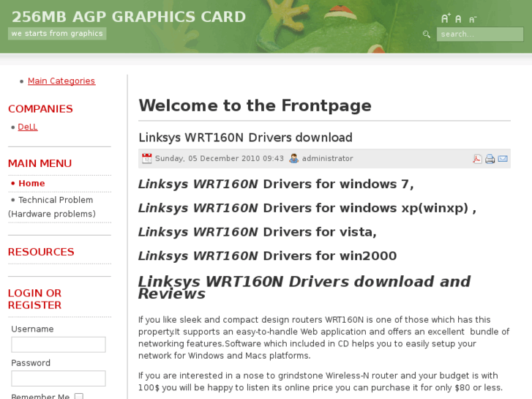Click 'Drivers for vista' line
Viewport: 532px width, 399px height.
[x=257, y=232]
